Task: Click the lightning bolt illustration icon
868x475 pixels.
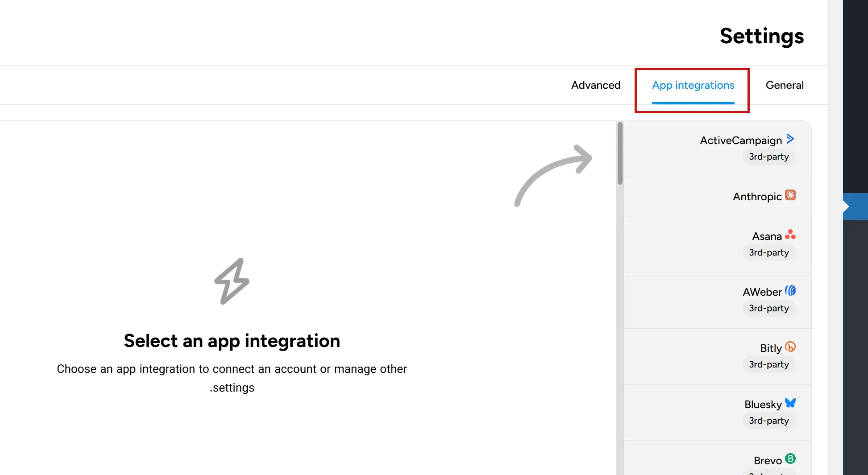Action: click(232, 281)
